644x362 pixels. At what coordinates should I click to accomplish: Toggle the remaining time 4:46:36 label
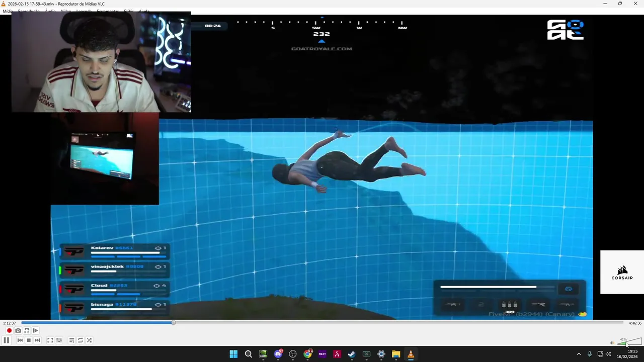coord(635,323)
